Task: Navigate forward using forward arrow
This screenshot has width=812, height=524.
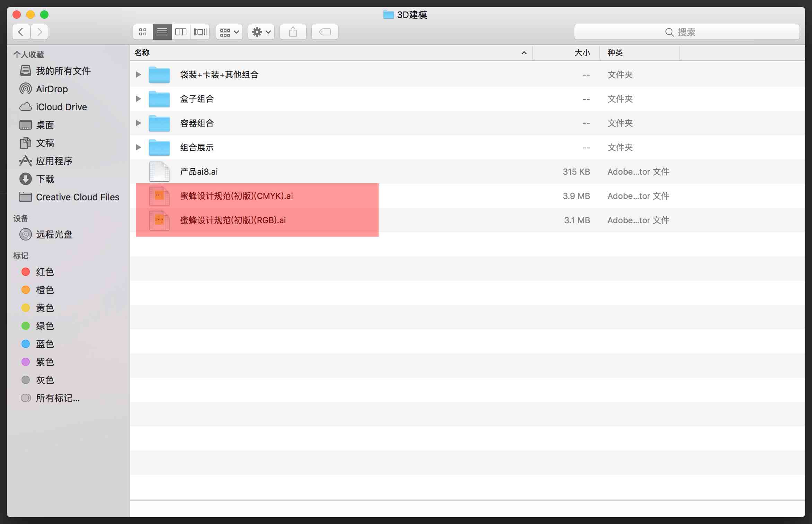Action: click(x=40, y=32)
